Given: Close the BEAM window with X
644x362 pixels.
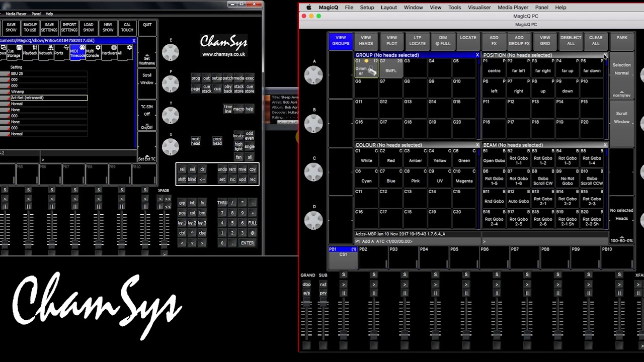Looking at the screenshot, I should click(605, 145).
